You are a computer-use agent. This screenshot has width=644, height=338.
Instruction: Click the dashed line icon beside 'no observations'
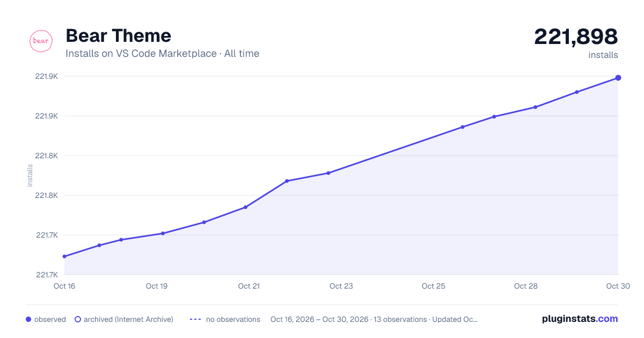tap(195, 319)
